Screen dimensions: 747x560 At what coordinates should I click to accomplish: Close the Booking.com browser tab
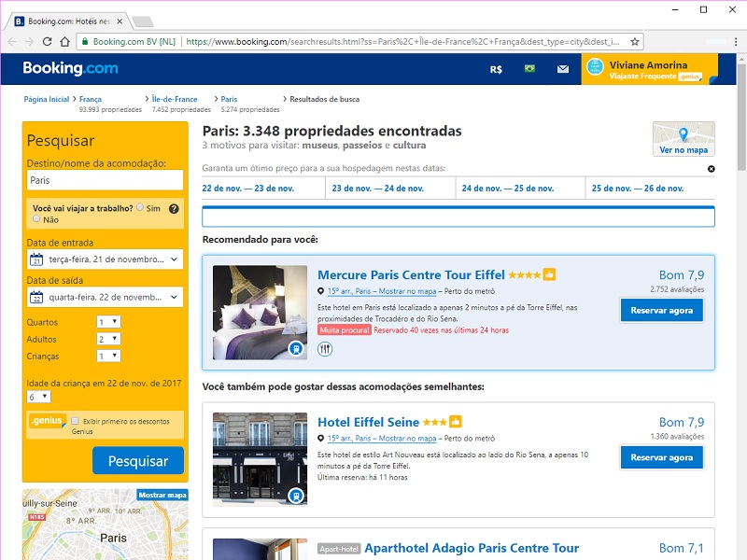pyautogui.click(x=120, y=21)
